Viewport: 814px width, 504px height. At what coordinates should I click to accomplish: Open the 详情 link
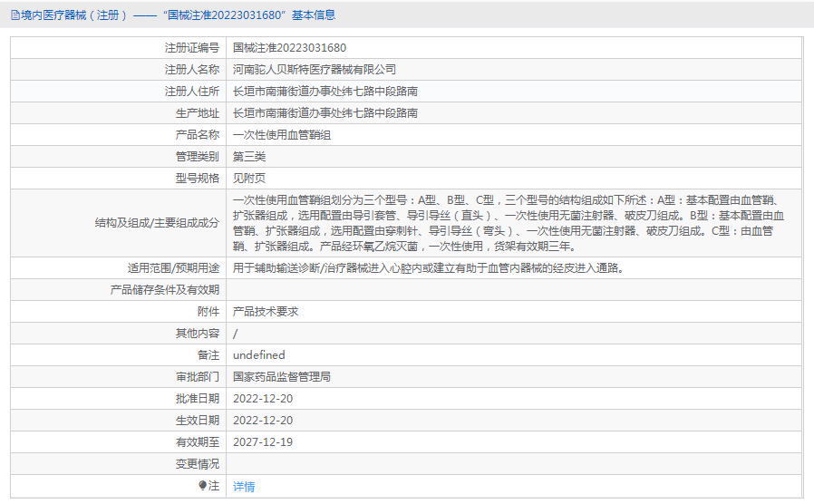point(244,487)
